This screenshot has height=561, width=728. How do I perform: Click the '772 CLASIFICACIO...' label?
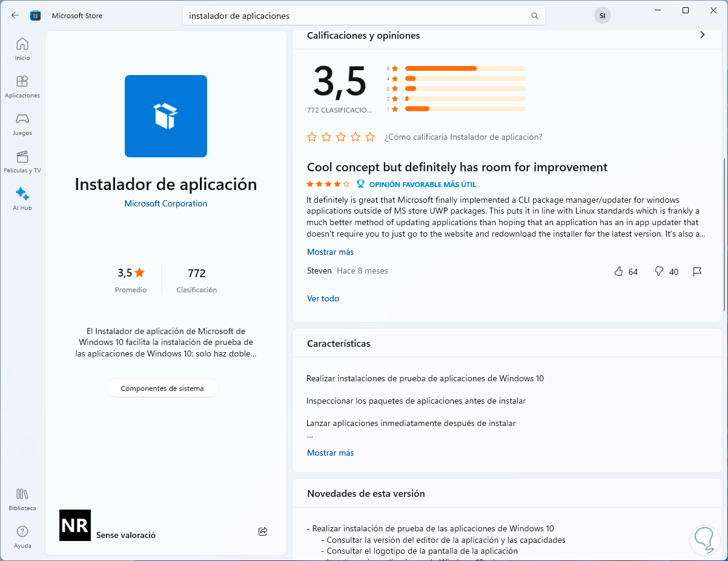(x=340, y=110)
